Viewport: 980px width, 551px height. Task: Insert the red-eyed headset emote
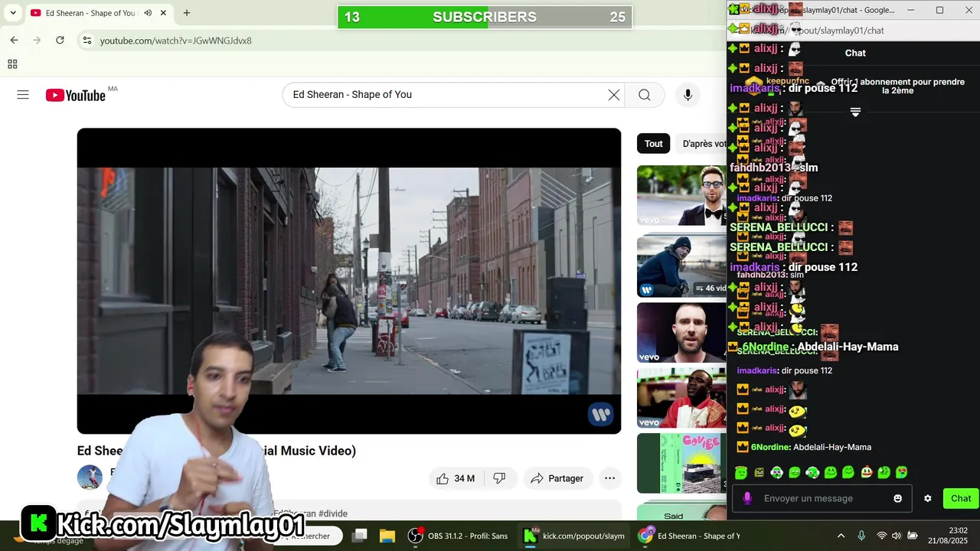coord(812,473)
